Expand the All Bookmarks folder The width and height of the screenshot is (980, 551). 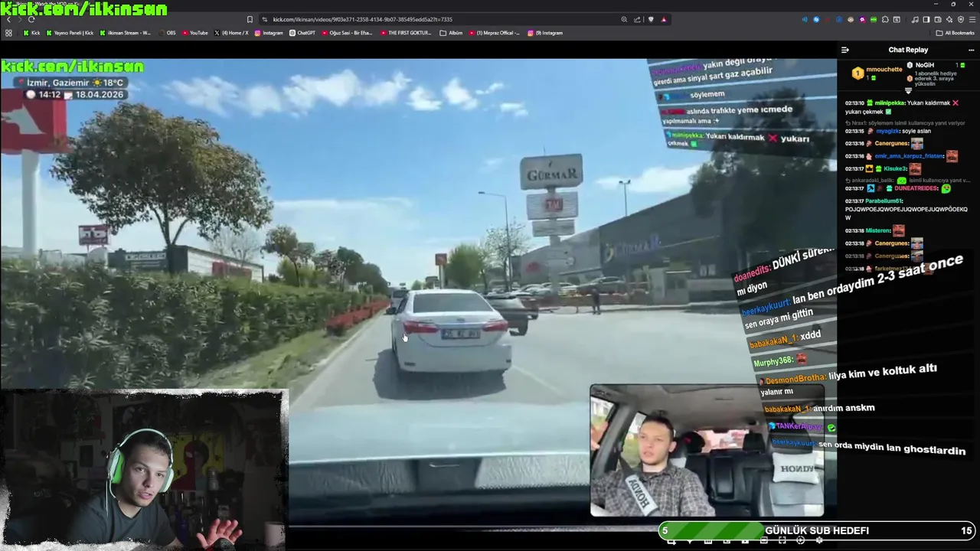[955, 33]
